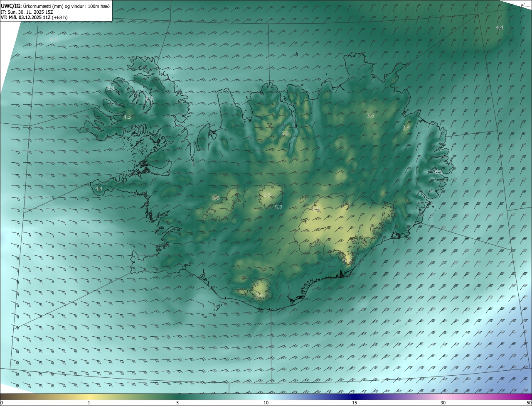532x406 pixels.
Task: Click the 4.3 value label on the Westfjords
Action: 127,117
